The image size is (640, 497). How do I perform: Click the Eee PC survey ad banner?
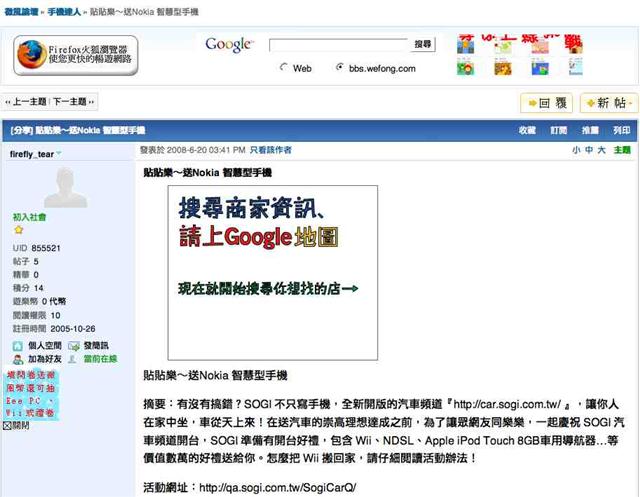31,395
